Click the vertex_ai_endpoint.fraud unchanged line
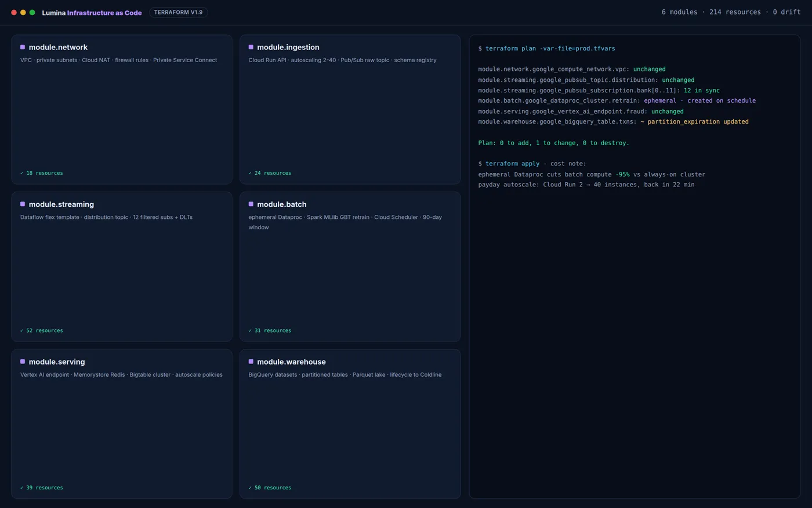 (x=581, y=111)
